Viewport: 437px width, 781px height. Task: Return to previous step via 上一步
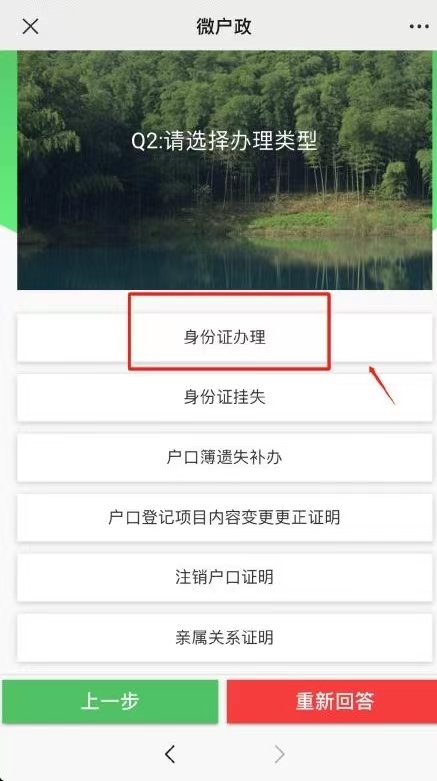110,701
